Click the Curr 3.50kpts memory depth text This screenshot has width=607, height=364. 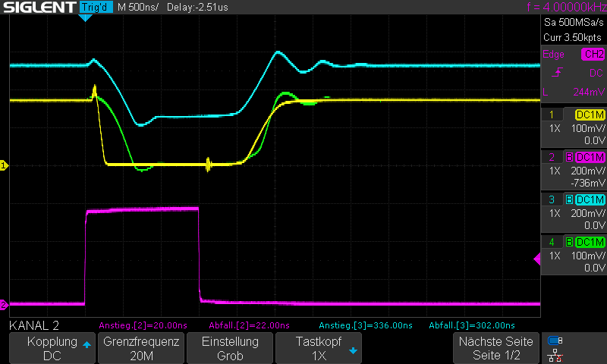(573, 37)
